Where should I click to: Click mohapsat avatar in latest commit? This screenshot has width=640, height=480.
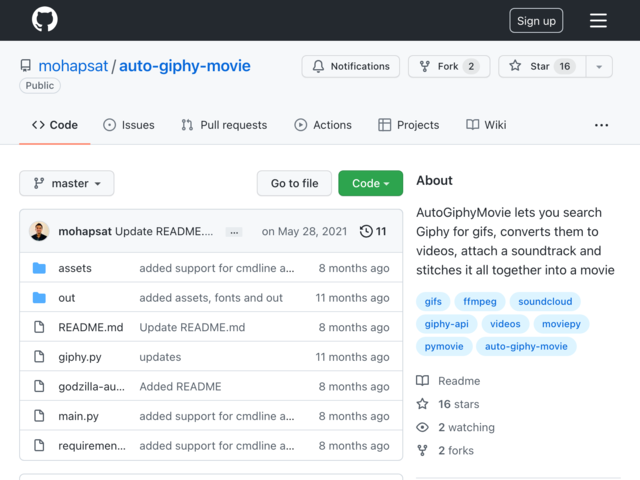39,231
